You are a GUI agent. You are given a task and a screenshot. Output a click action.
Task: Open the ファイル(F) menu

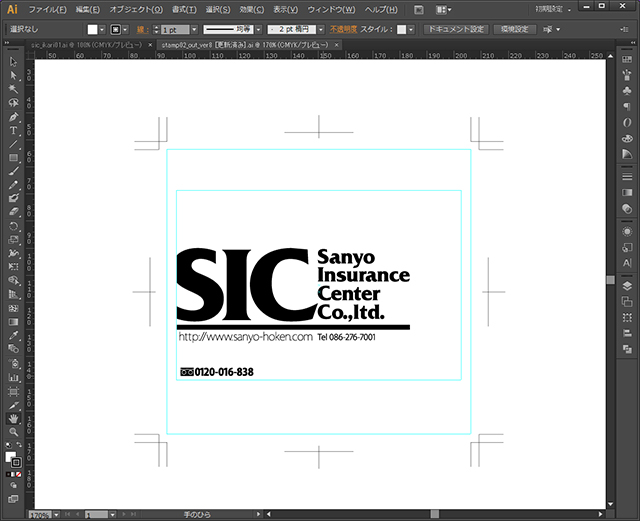[47, 9]
